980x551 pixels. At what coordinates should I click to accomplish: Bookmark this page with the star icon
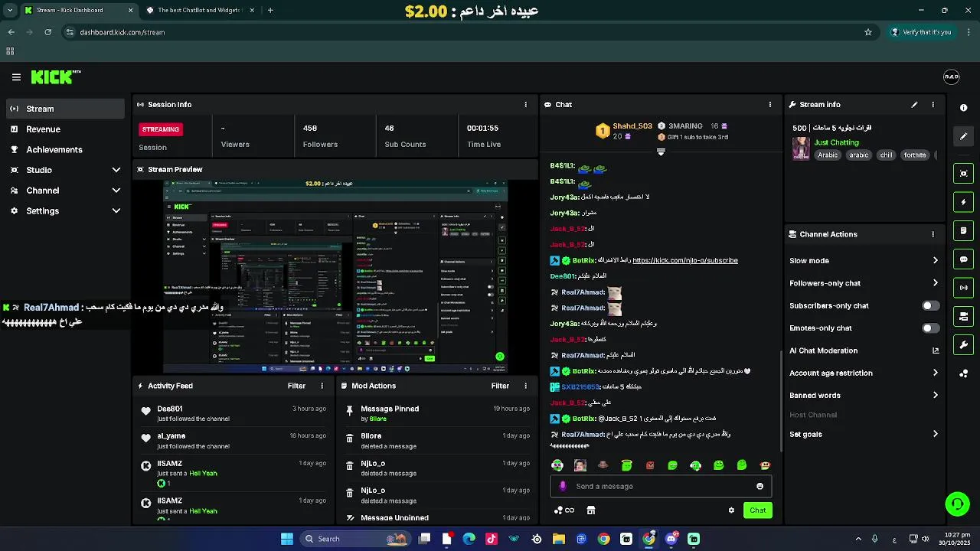868,32
